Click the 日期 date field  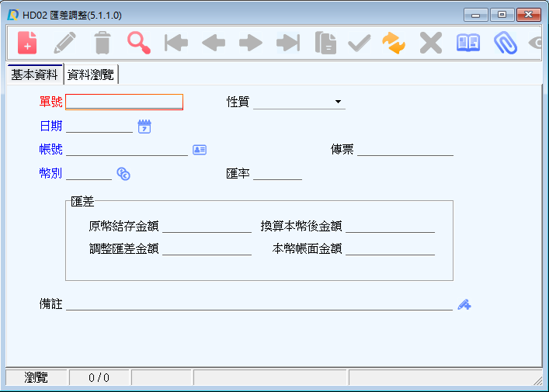99,126
